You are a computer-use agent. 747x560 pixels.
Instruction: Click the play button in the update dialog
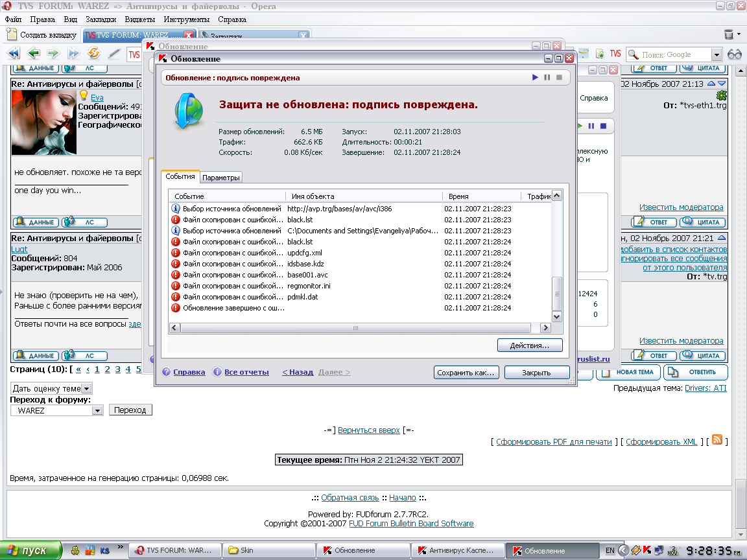pyautogui.click(x=535, y=78)
